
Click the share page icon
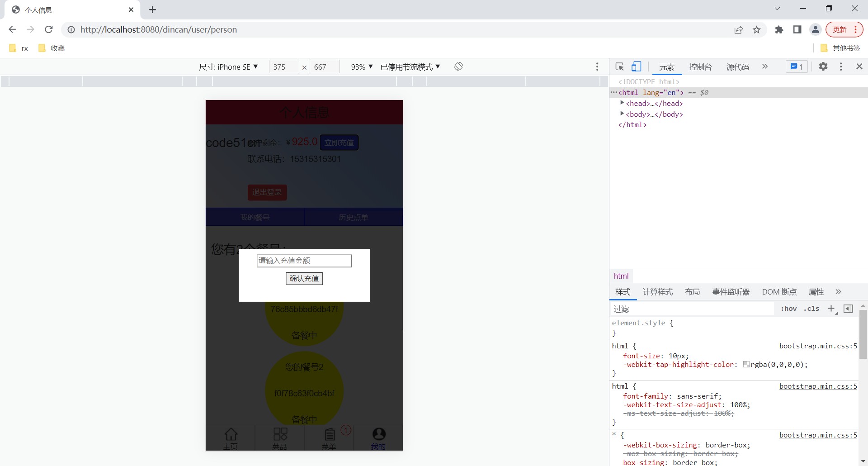click(x=739, y=30)
